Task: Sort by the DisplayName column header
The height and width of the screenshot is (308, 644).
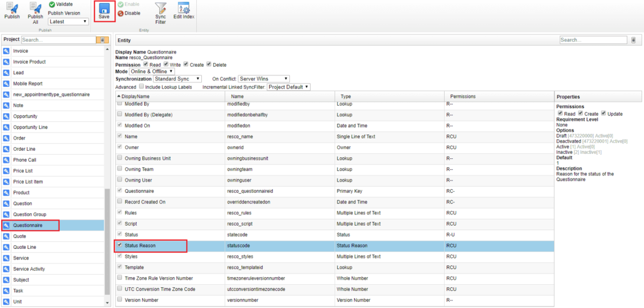Action: point(169,96)
